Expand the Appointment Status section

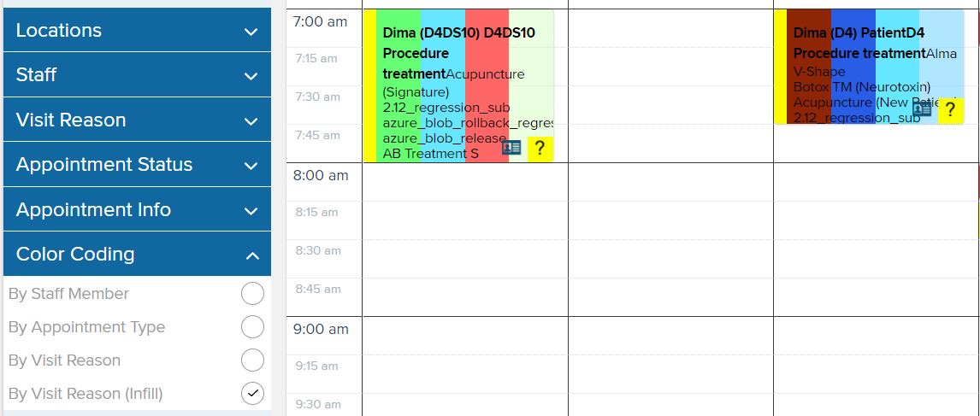pos(138,165)
